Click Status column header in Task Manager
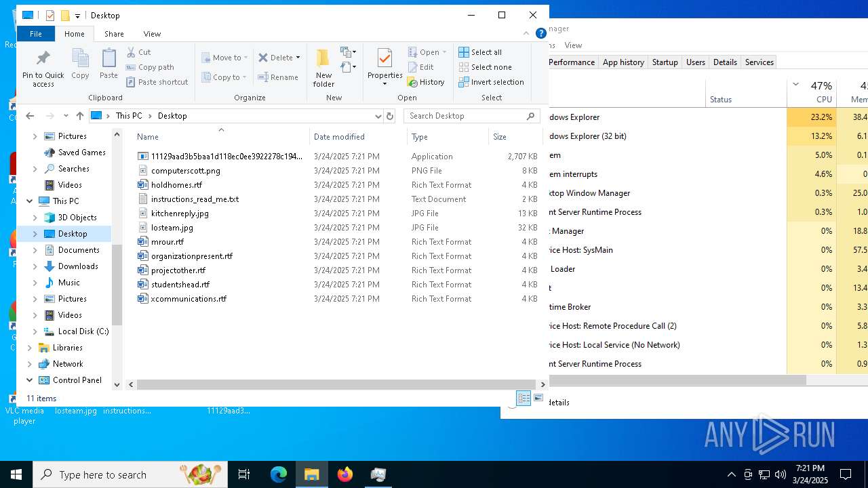This screenshot has width=868, height=488. pyautogui.click(x=746, y=92)
